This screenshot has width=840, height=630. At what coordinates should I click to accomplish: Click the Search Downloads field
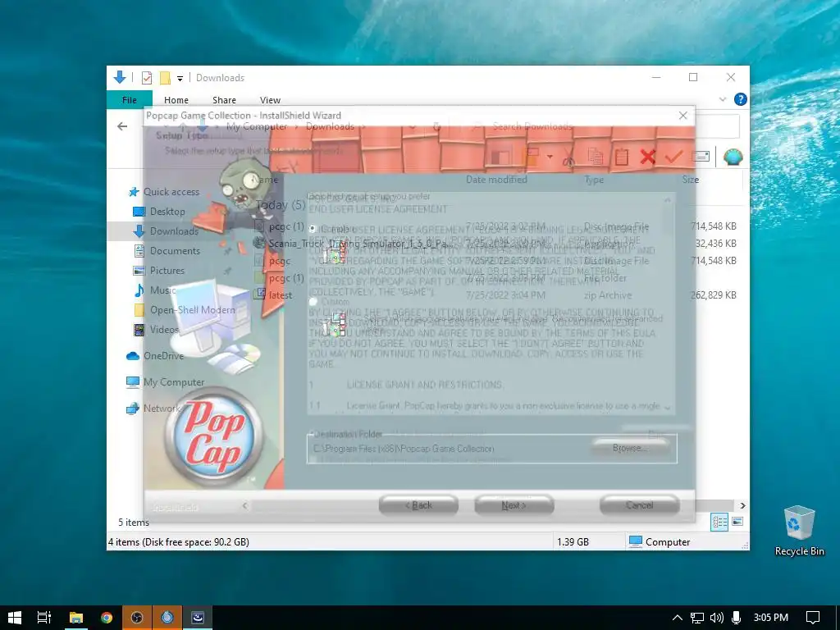click(603, 126)
